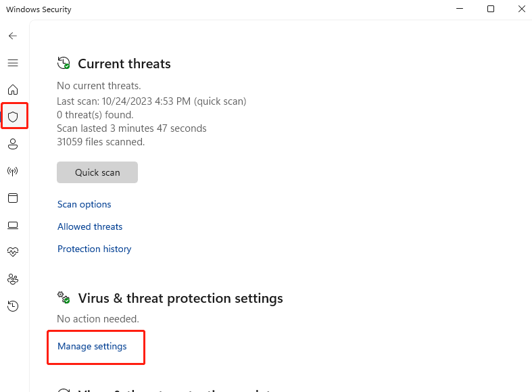Open Device security laptop icon
The height and width of the screenshot is (392, 532).
click(x=13, y=225)
